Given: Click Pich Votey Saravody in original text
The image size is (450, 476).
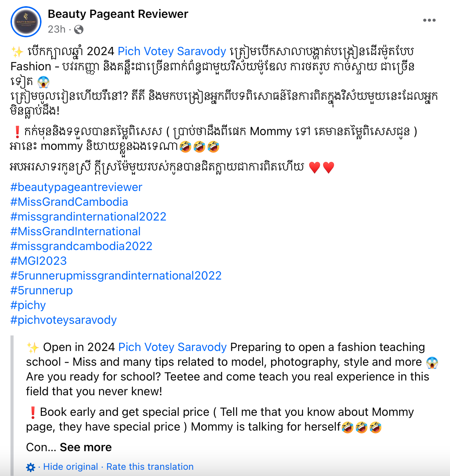Looking at the screenshot, I should click(172, 51).
